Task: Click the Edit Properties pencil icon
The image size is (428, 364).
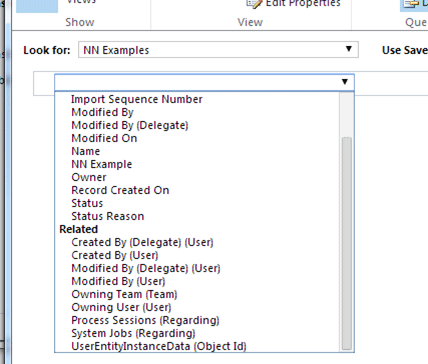Action: pos(254,3)
